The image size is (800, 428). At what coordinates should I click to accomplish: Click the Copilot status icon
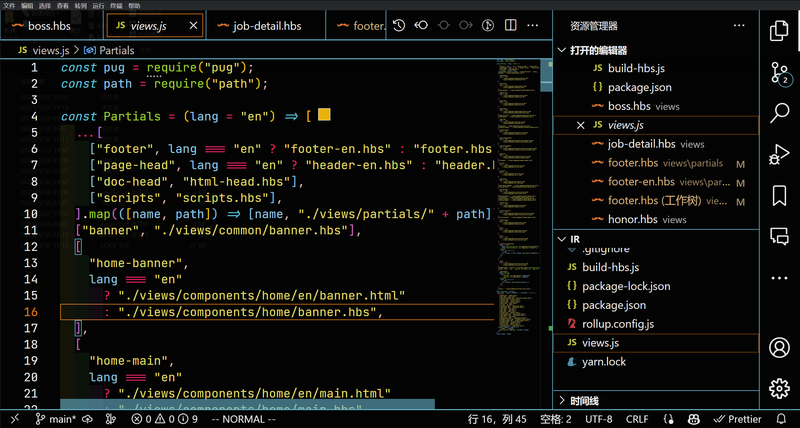pyautogui.click(x=694, y=419)
